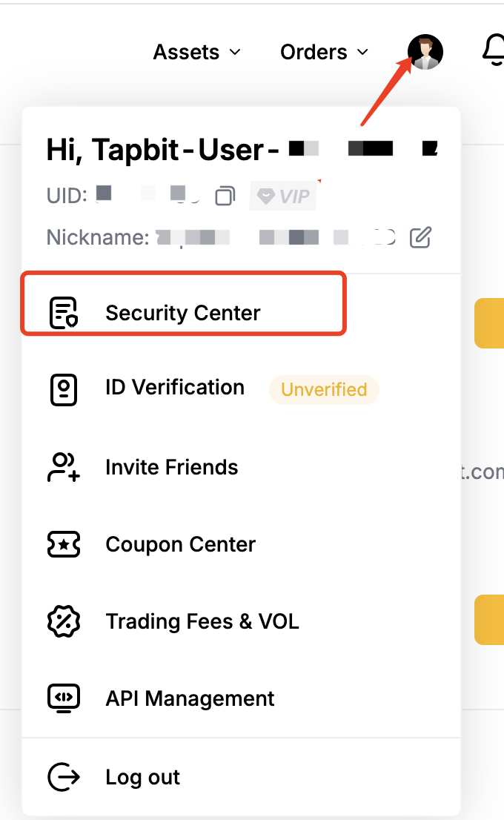
Task: Copy the UID with copy icon
Action: tap(225, 196)
